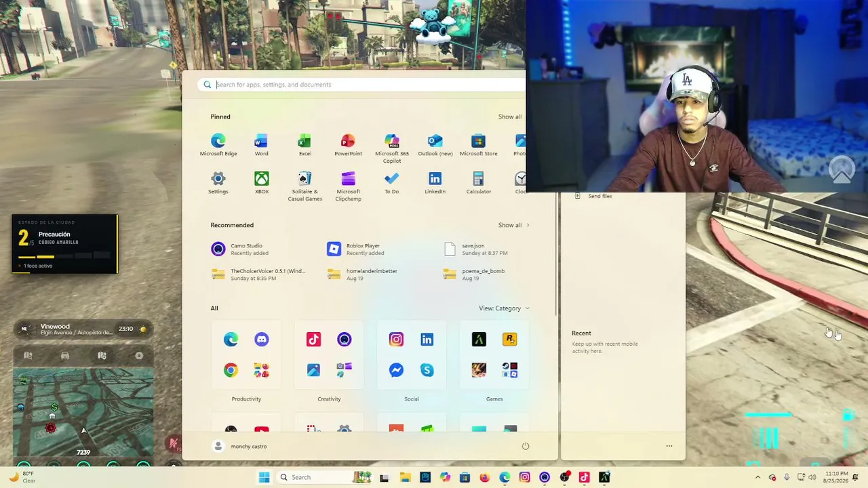
Task: Show hidden system tray icons
Action: pyautogui.click(x=758, y=477)
